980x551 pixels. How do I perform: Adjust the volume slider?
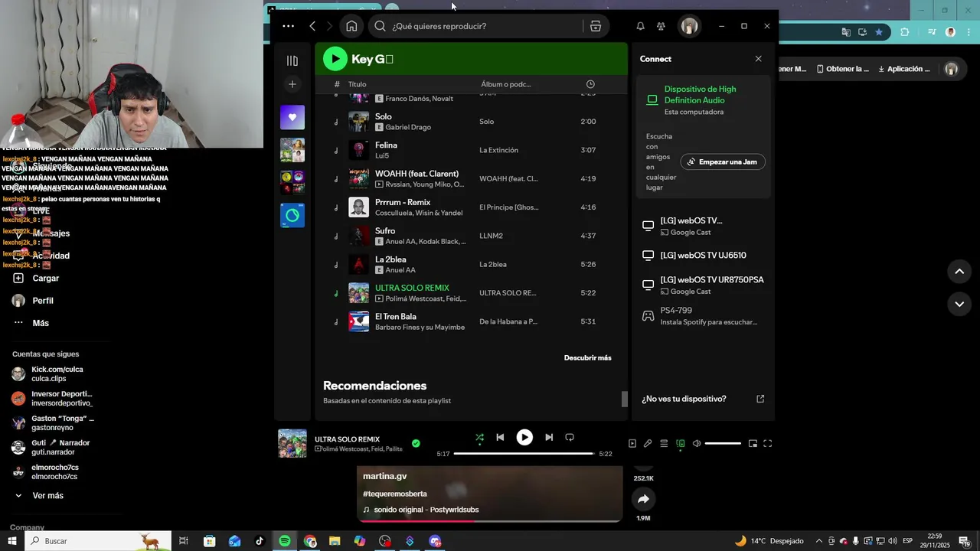click(x=723, y=443)
